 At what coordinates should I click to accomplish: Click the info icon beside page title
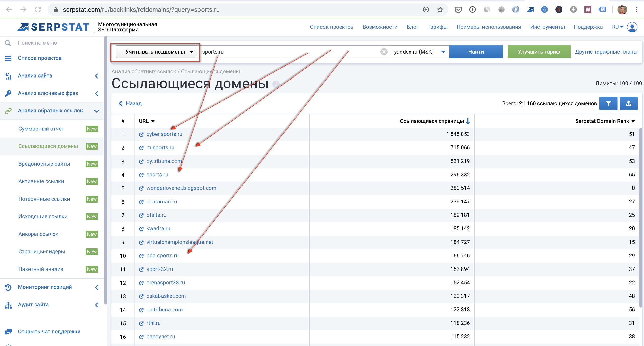(276, 84)
